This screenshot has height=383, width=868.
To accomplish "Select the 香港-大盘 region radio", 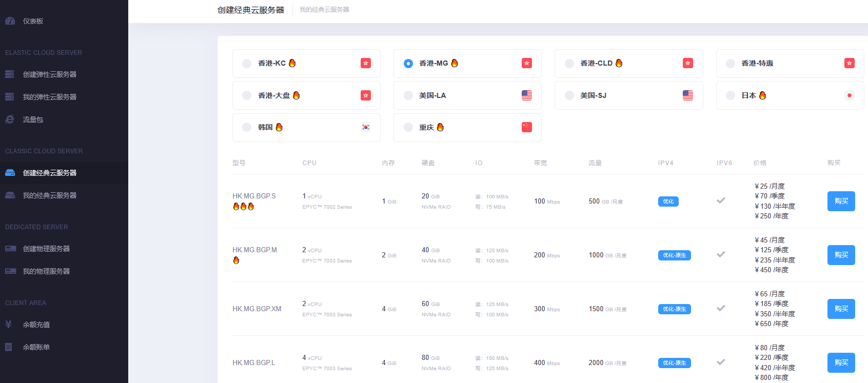I will tap(247, 95).
